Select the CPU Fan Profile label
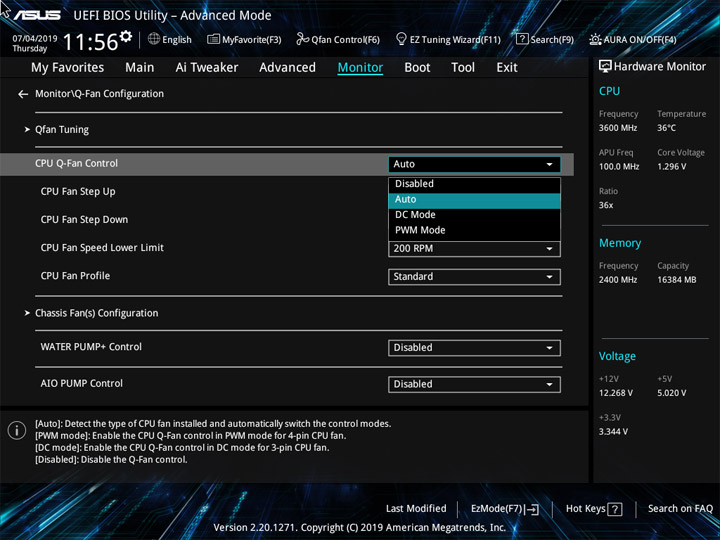 (75, 276)
